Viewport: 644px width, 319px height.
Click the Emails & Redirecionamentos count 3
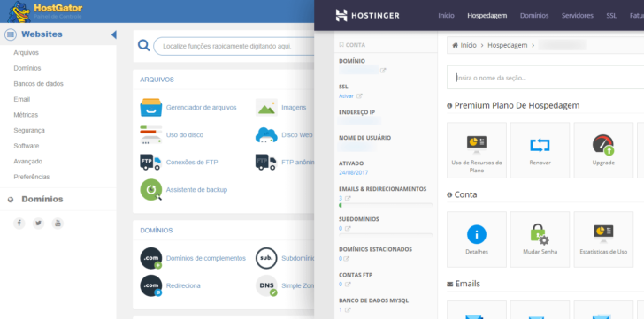click(x=341, y=199)
